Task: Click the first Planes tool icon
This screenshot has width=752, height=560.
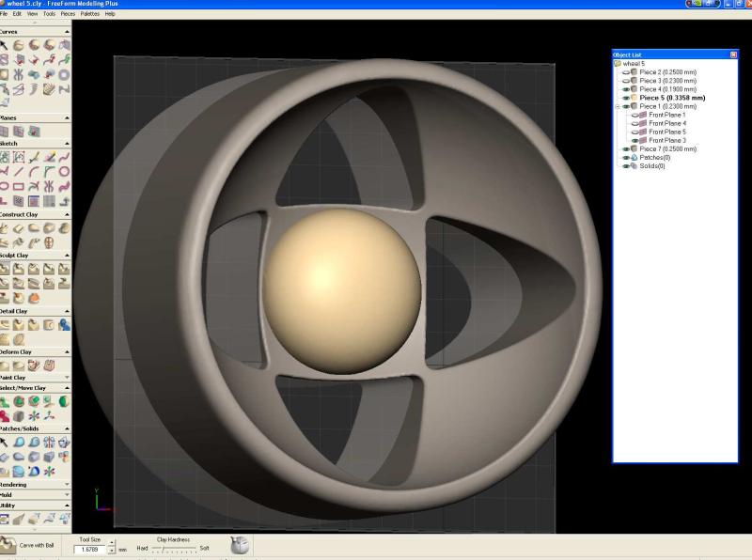Action: pyautogui.click(x=6, y=132)
